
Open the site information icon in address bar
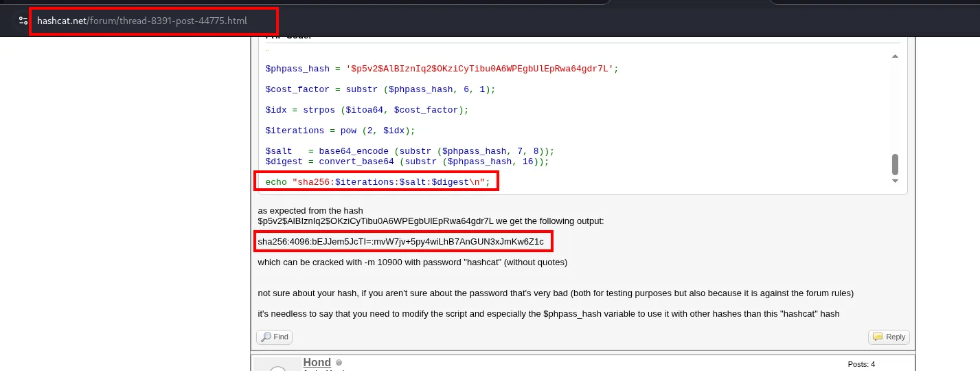(23, 21)
